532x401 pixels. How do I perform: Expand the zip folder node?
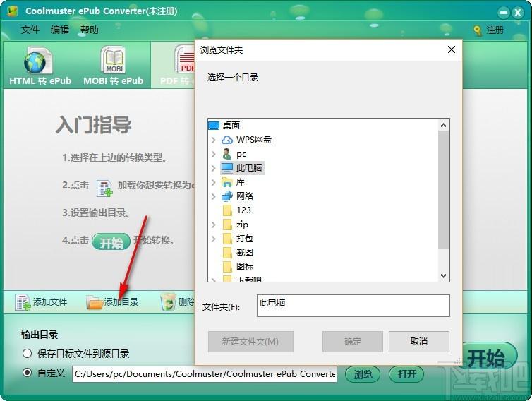tap(213, 225)
